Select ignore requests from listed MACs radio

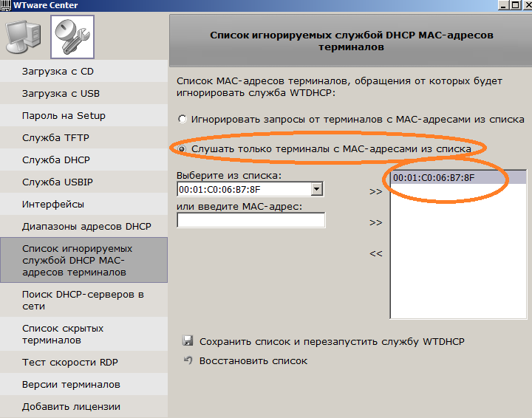pos(182,119)
